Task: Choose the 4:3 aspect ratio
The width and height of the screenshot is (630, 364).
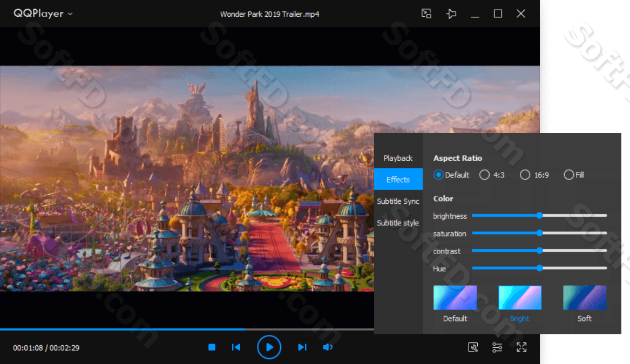Action: [485, 175]
